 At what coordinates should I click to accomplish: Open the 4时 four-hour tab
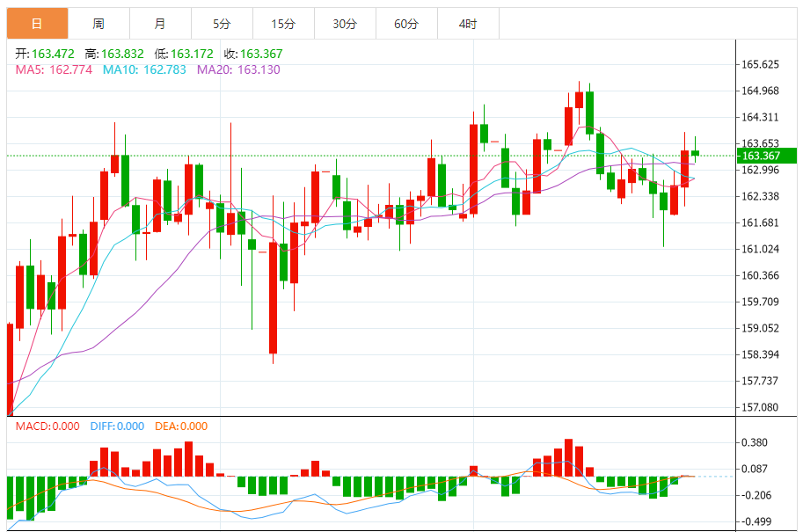[x=468, y=24]
